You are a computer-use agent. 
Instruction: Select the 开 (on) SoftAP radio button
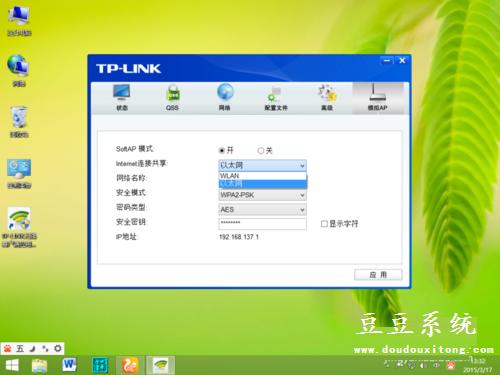pyautogui.click(x=222, y=151)
